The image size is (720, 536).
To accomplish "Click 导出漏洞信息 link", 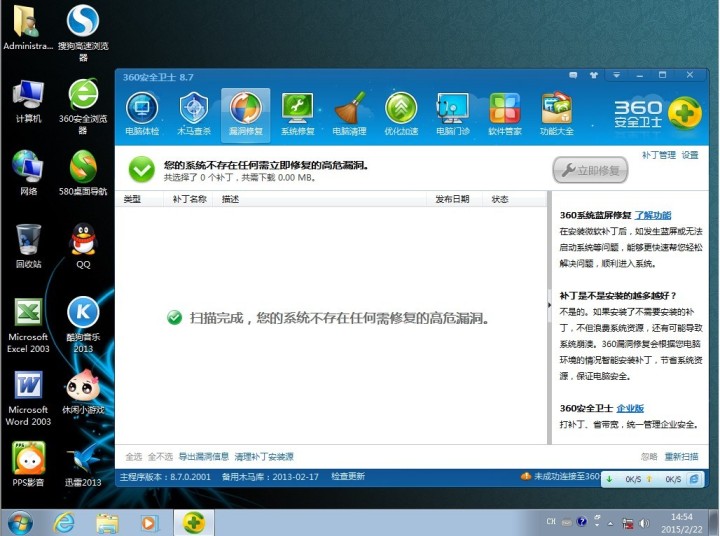I will pos(203,457).
